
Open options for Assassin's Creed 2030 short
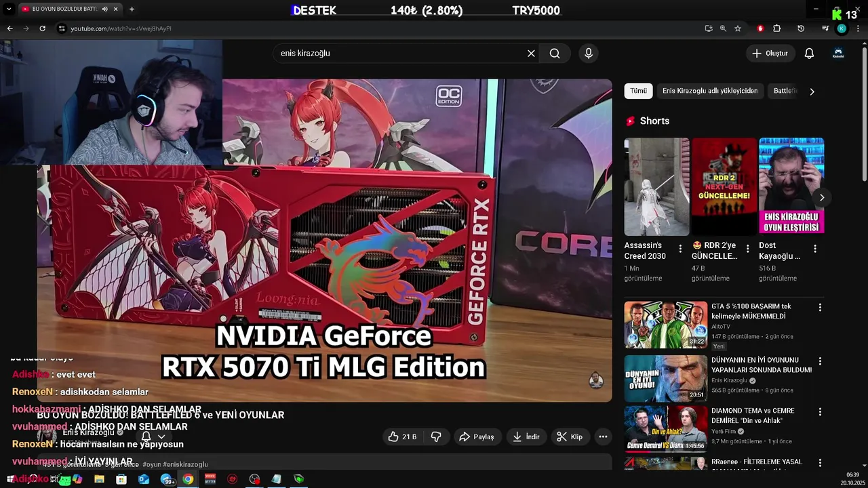pos(680,249)
